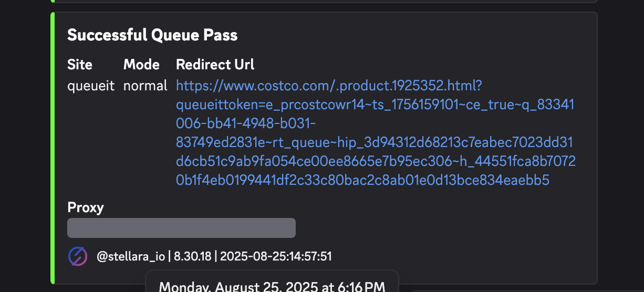Click the Mode field heading
Image resolution: width=644 pixels, height=292 pixels.
(x=141, y=65)
